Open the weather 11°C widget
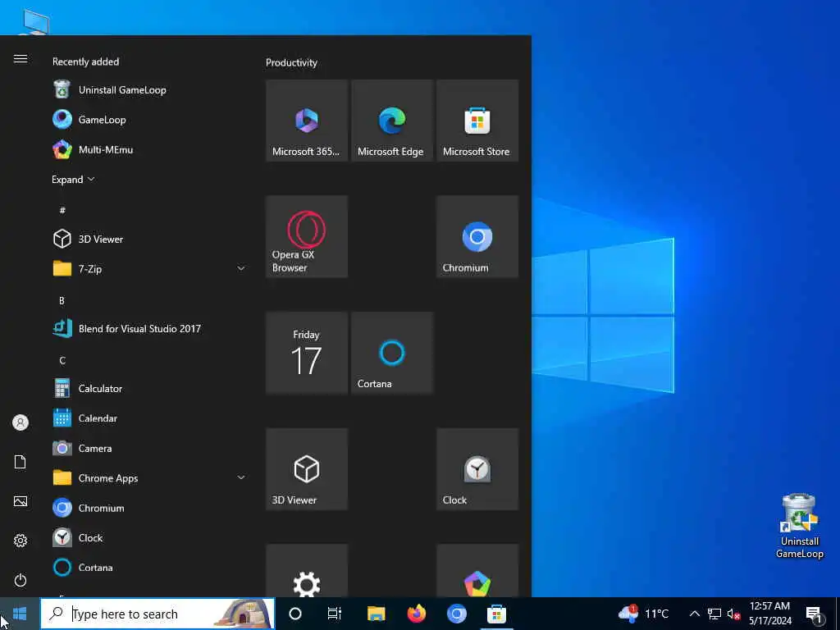840x630 pixels. point(644,614)
